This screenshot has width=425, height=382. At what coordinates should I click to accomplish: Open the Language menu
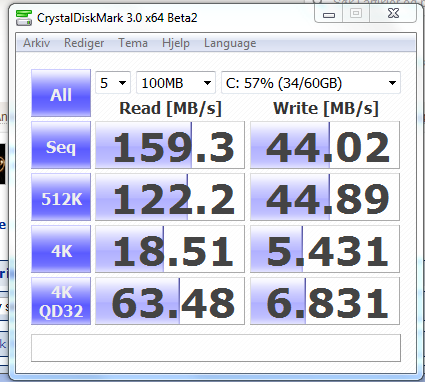pyautogui.click(x=230, y=43)
